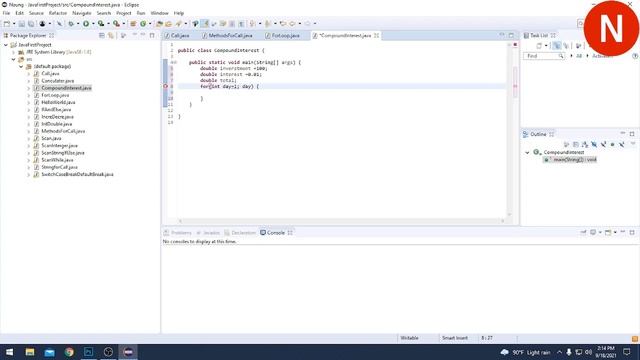Image resolution: width=640 pixels, height=360 pixels.
Task: Select HelloWorld.java in Package Explorer
Action: pyautogui.click(x=58, y=102)
